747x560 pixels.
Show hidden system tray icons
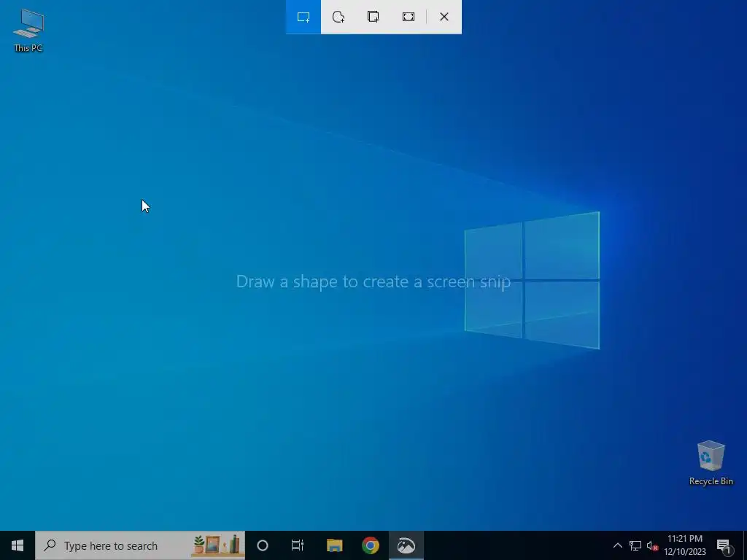(x=617, y=545)
